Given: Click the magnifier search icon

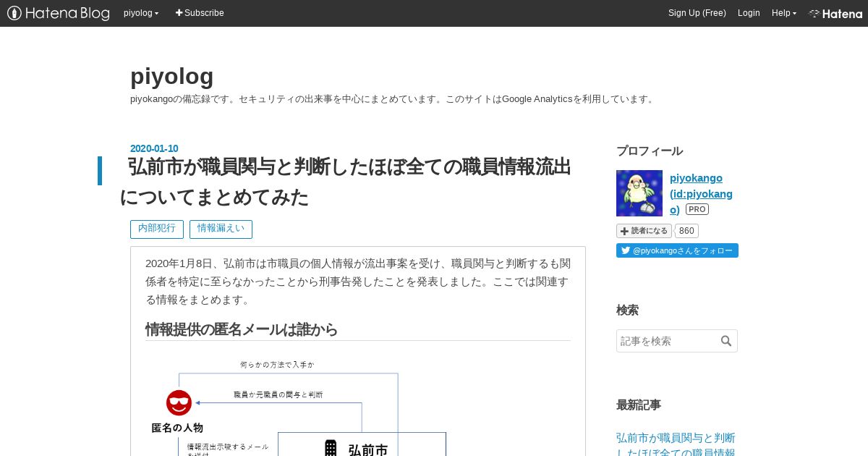Looking at the screenshot, I should coord(726,341).
